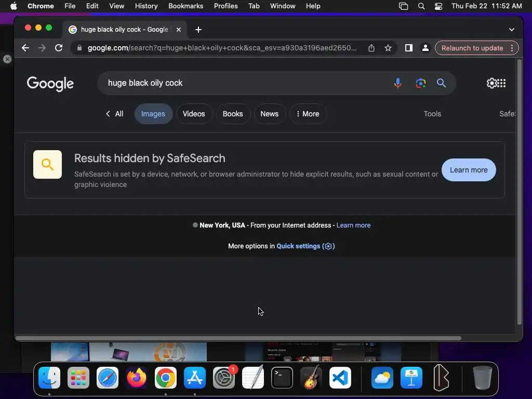This screenshot has width=532, height=399.
Task: Open Finder from the dock
Action: (x=49, y=378)
